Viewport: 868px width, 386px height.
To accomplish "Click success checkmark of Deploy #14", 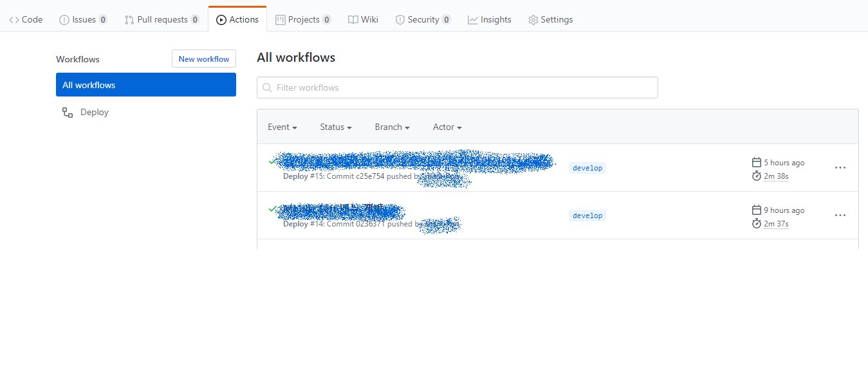I will click(273, 208).
